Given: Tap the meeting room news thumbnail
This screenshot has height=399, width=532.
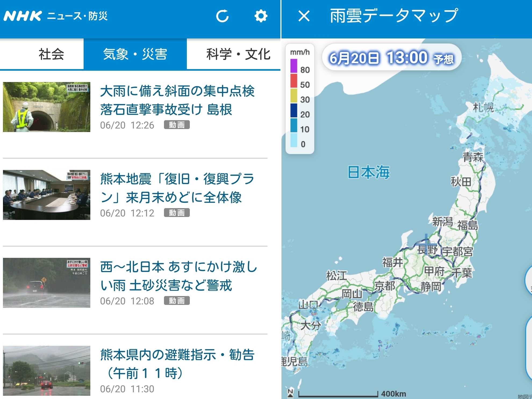Looking at the screenshot, I should [x=47, y=195].
